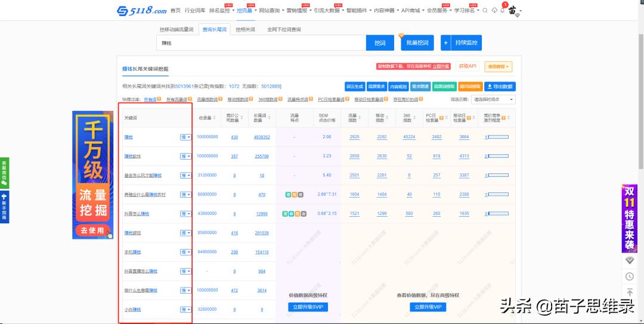Open the notification bell icon
Image resolution: width=644 pixels, height=324 pixels.
[x=502, y=11]
